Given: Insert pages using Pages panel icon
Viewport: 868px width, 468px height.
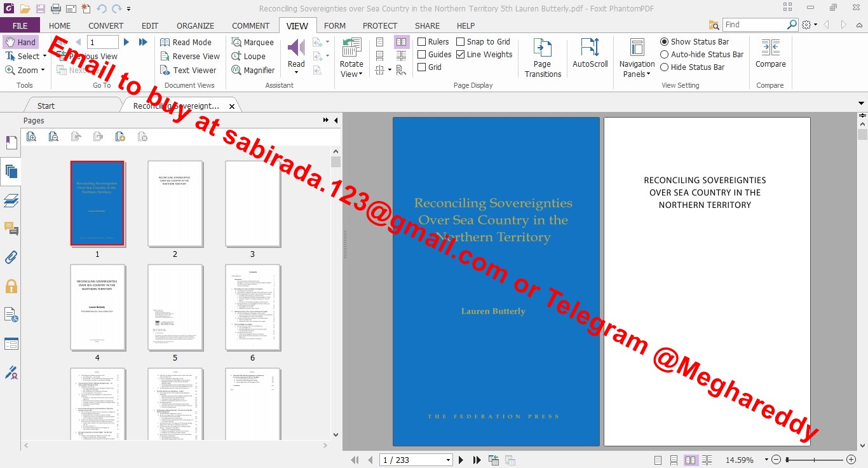Looking at the screenshot, I should 120,136.
